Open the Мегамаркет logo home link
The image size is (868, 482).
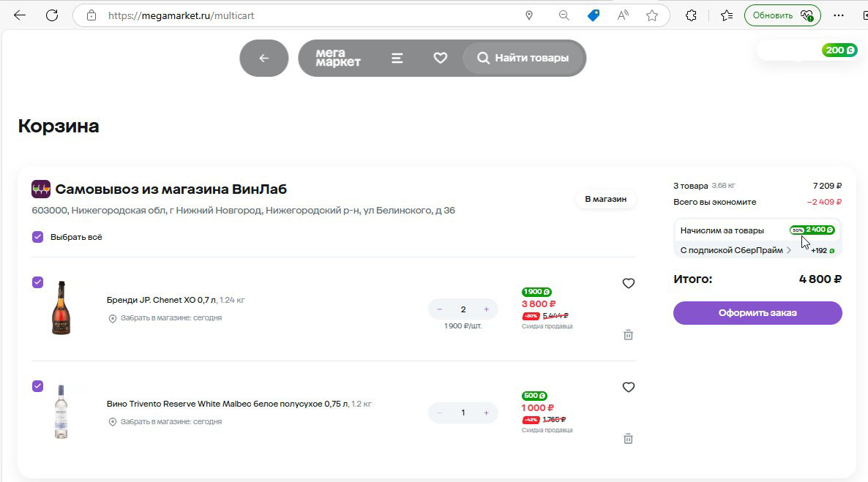(x=337, y=58)
